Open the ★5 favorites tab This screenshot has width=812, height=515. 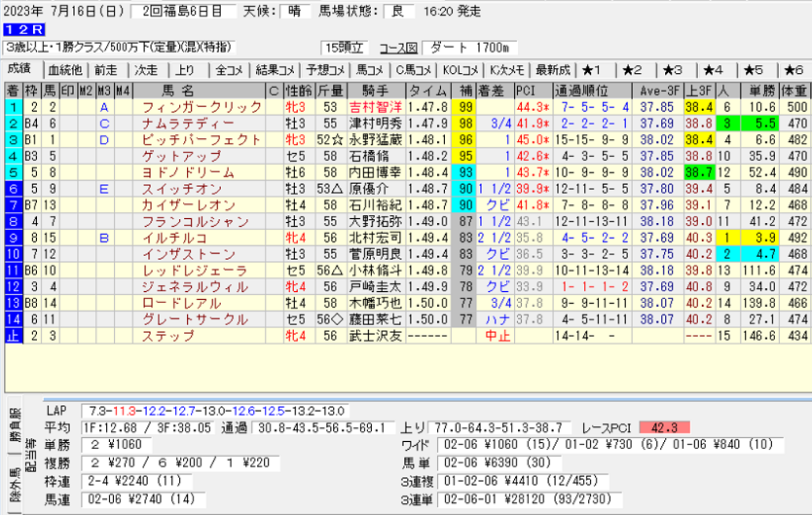pos(753,70)
